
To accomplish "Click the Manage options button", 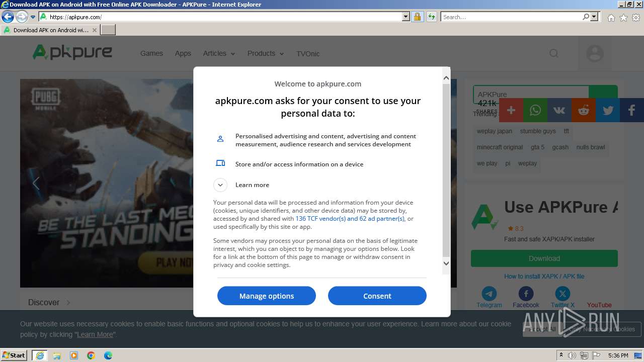I will coord(267,296).
